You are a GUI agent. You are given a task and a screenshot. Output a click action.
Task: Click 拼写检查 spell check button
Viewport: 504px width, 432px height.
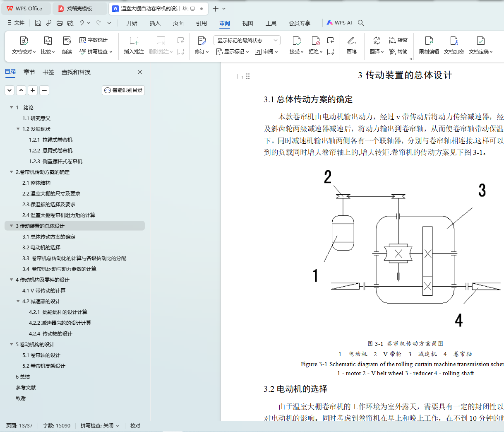click(x=96, y=52)
